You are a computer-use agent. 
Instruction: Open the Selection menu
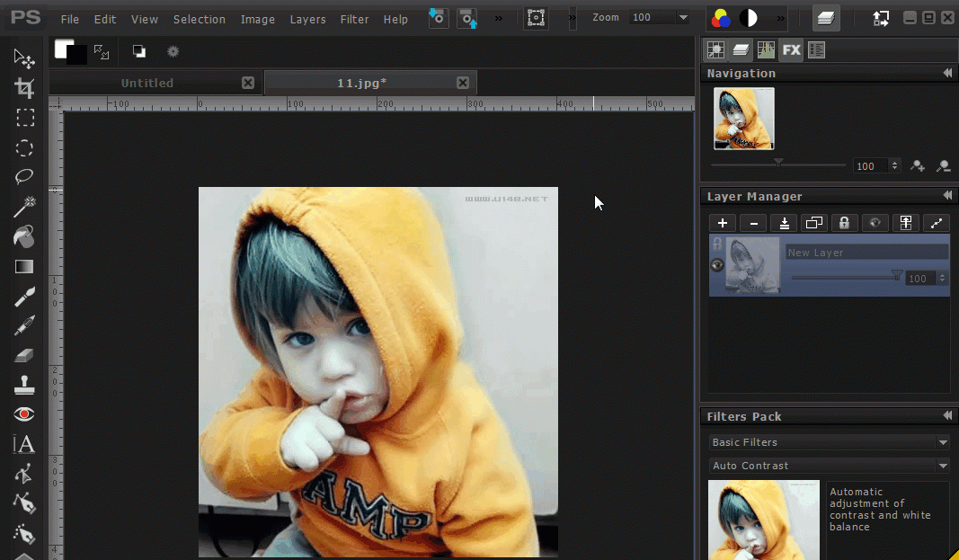(200, 20)
